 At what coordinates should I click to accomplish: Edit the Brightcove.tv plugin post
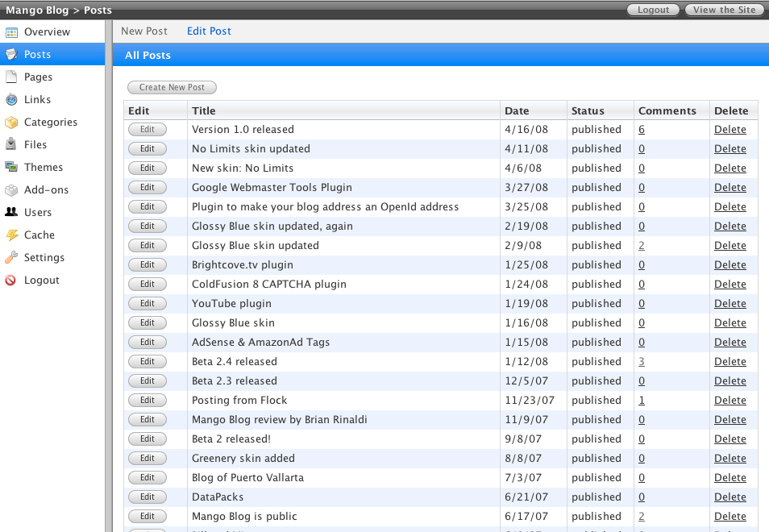pyautogui.click(x=148, y=264)
